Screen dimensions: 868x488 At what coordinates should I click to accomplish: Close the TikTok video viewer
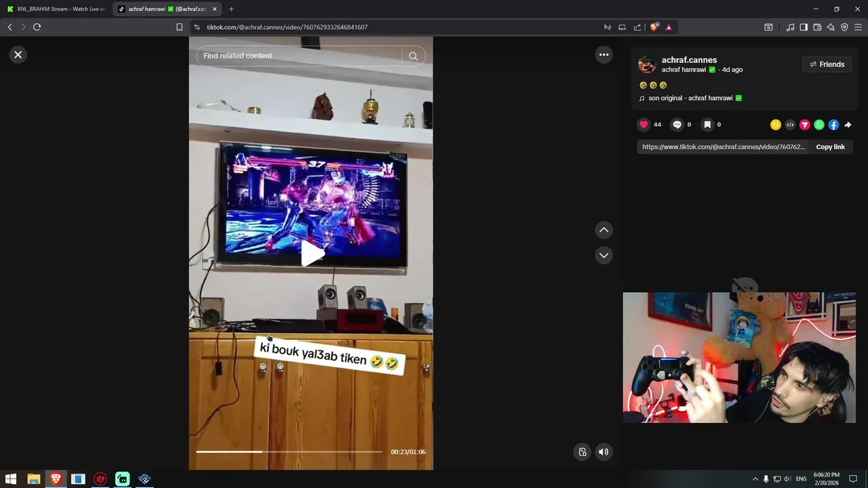[x=18, y=55]
